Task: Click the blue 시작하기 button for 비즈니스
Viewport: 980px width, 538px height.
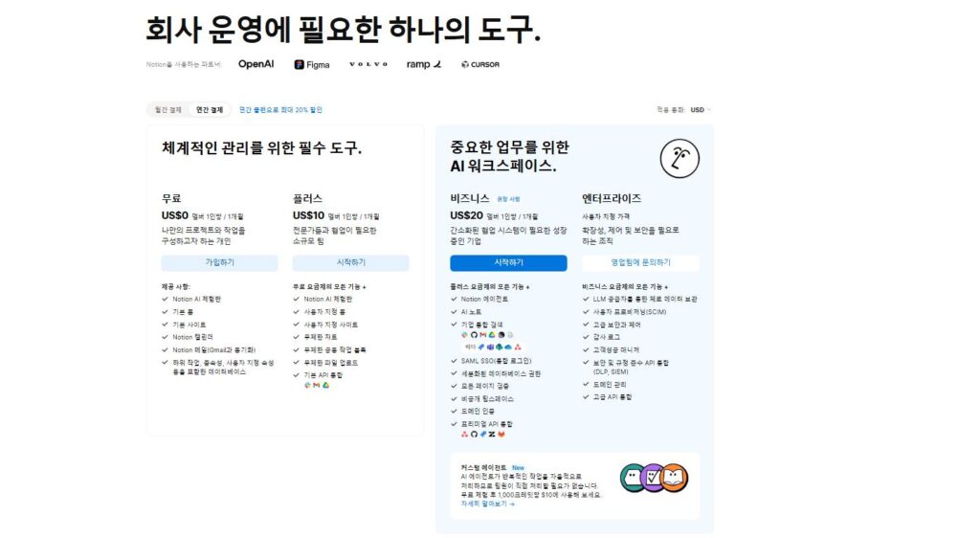Action: pos(508,262)
